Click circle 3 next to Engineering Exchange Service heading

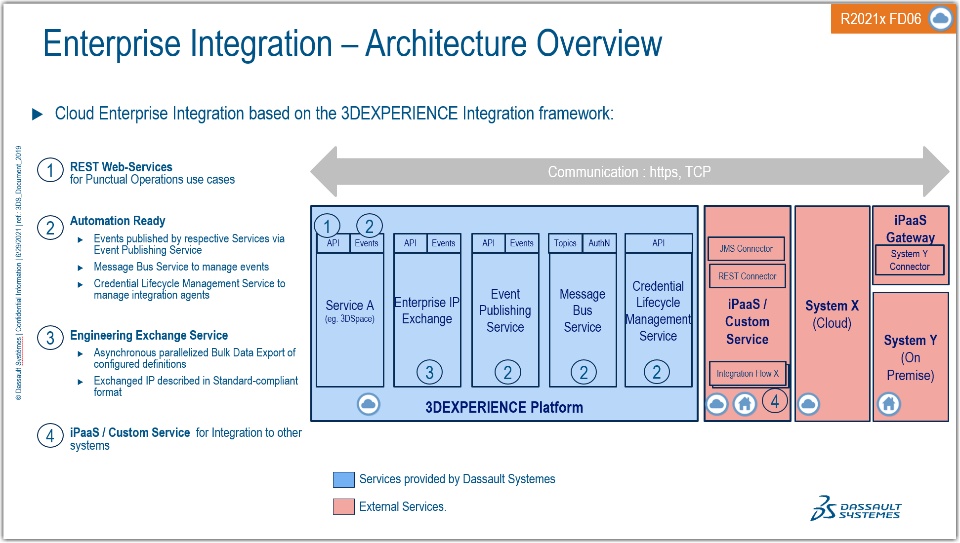click(x=50, y=337)
